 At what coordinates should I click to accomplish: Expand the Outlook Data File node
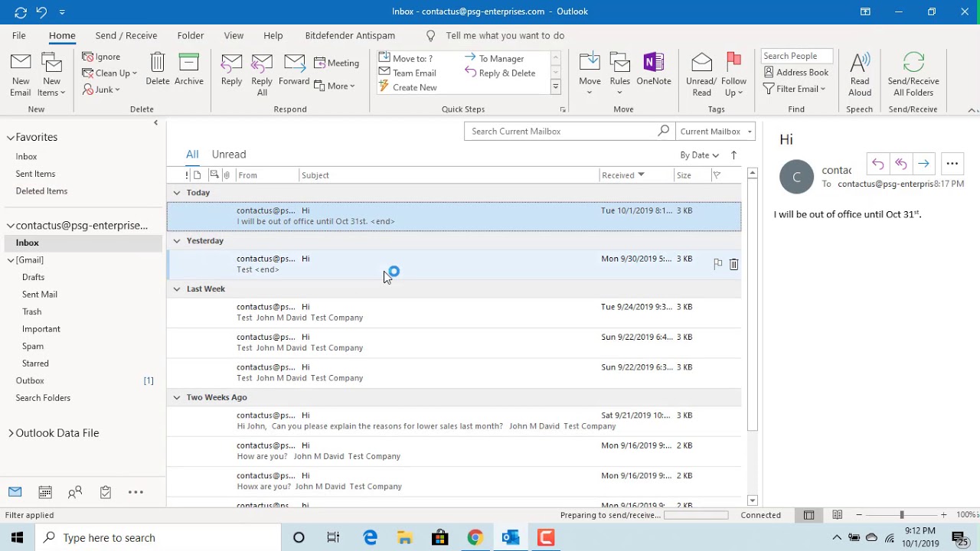click(11, 433)
